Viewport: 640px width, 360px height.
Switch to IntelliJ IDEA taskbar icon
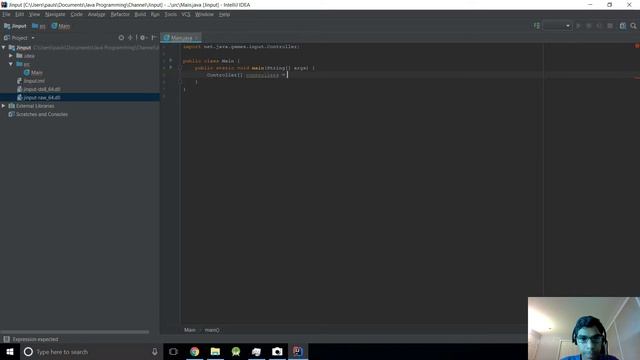pyautogui.click(x=298, y=352)
